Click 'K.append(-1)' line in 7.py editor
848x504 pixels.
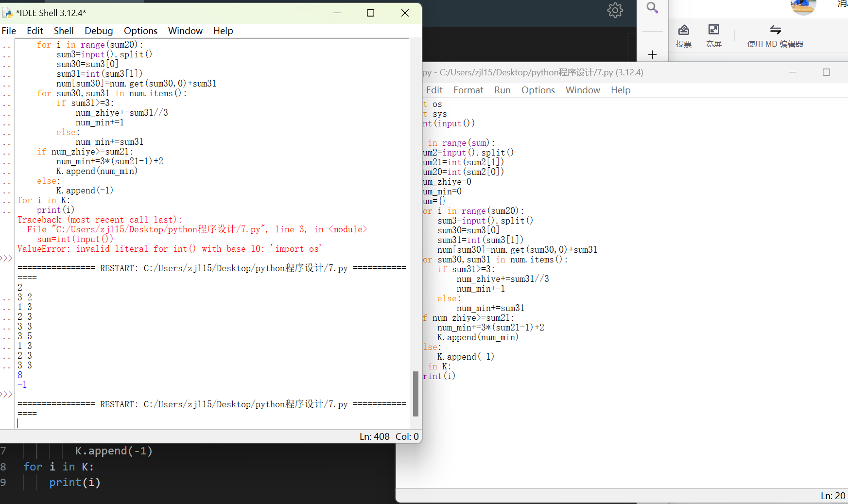(466, 357)
